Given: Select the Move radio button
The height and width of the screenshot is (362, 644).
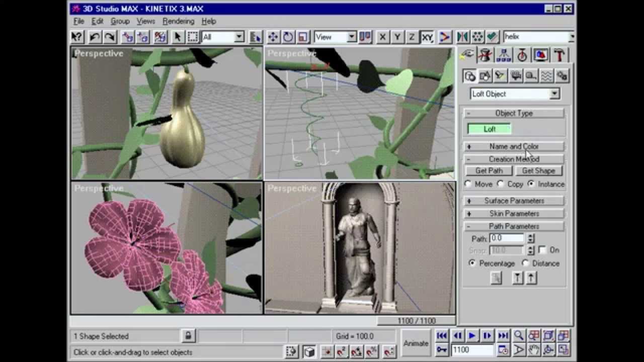Looking at the screenshot, I should [x=468, y=184].
